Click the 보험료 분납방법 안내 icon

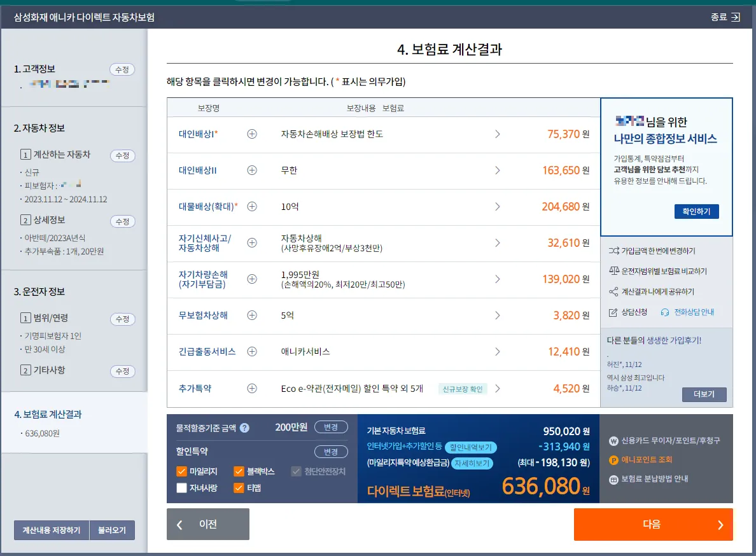(613, 478)
